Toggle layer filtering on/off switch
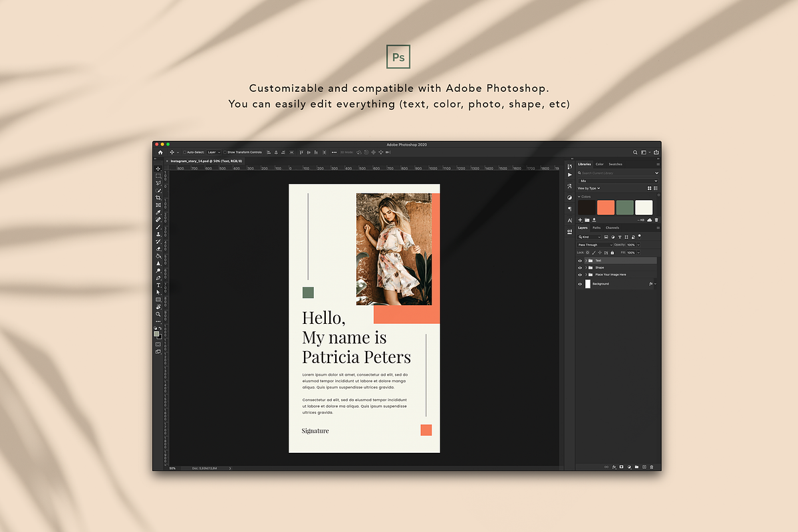This screenshot has width=798, height=532. [x=640, y=235]
